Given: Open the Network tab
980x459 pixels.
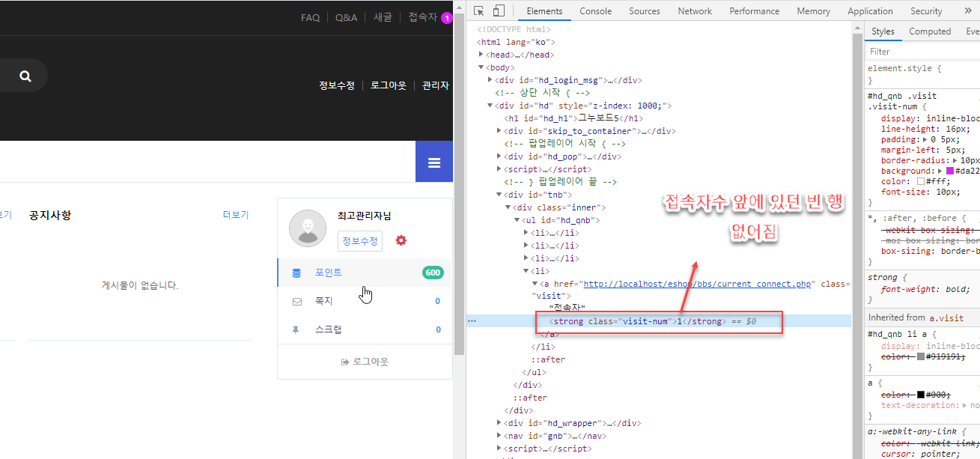Looking at the screenshot, I should click(x=695, y=11).
